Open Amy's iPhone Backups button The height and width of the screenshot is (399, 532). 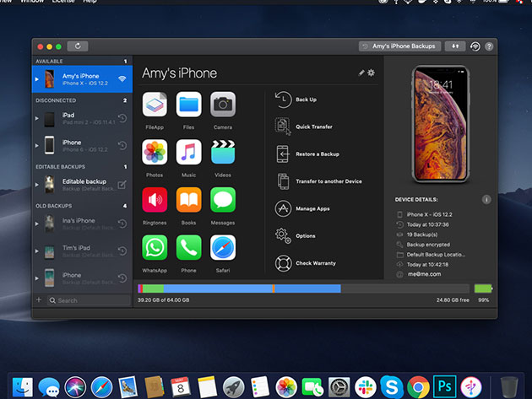click(x=399, y=46)
